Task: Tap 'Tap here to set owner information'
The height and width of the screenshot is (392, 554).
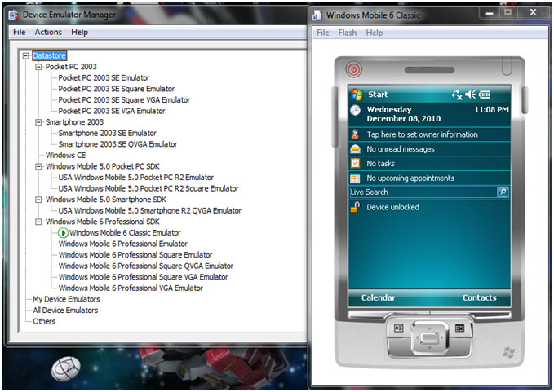Action: tap(422, 134)
